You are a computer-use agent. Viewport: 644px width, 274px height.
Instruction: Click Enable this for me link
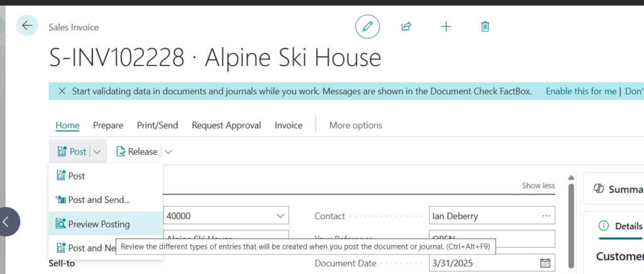click(x=580, y=91)
